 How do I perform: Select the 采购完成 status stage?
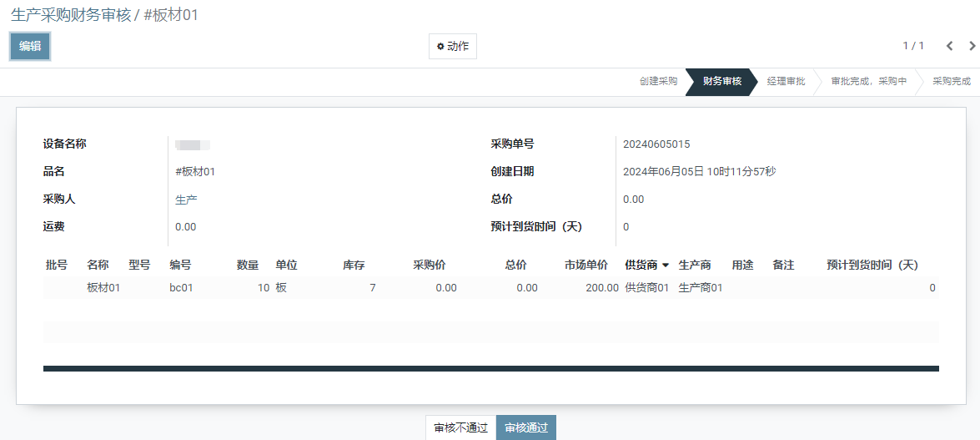[x=951, y=82]
